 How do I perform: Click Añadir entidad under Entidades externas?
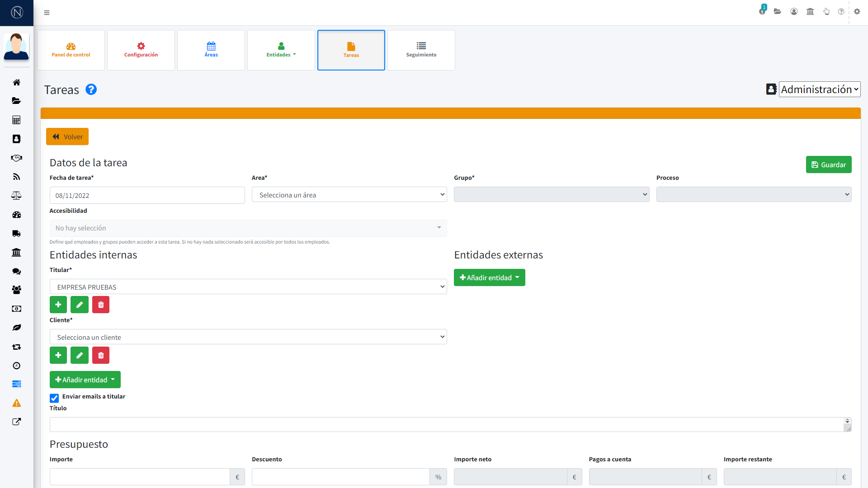pos(489,277)
